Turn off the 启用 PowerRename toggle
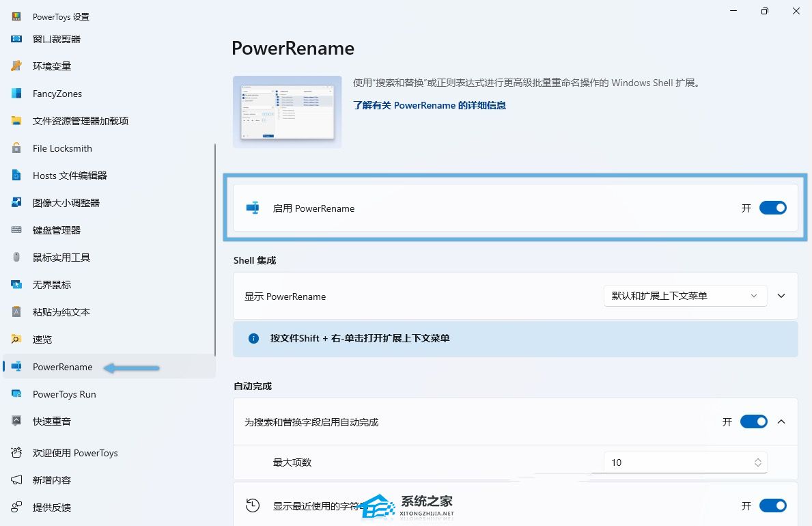This screenshot has width=812, height=526. click(772, 208)
